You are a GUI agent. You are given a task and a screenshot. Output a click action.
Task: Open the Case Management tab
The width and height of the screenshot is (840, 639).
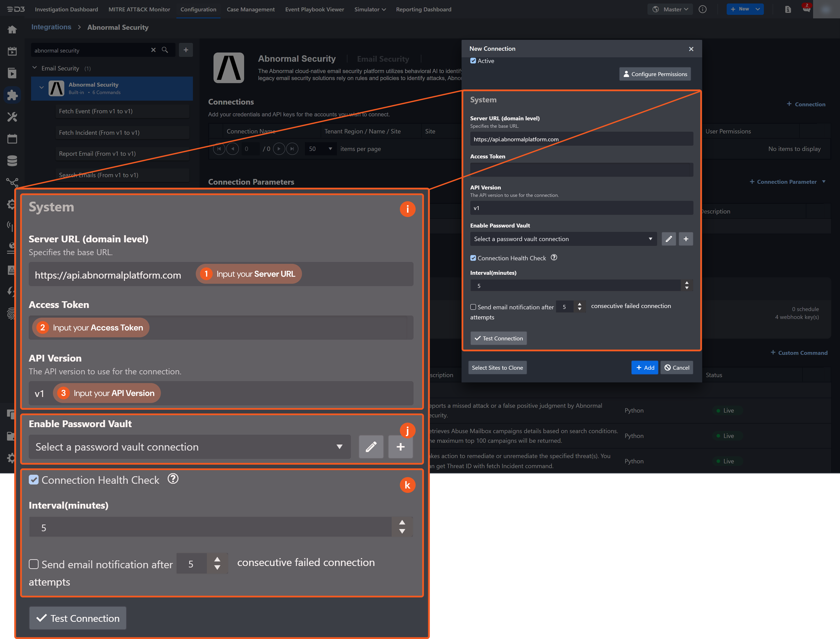[x=251, y=9]
